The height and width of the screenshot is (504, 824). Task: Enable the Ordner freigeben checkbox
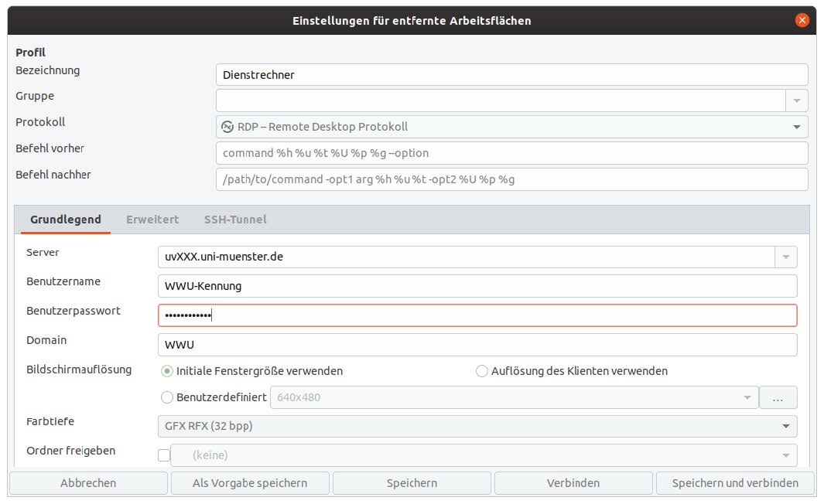(x=164, y=455)
